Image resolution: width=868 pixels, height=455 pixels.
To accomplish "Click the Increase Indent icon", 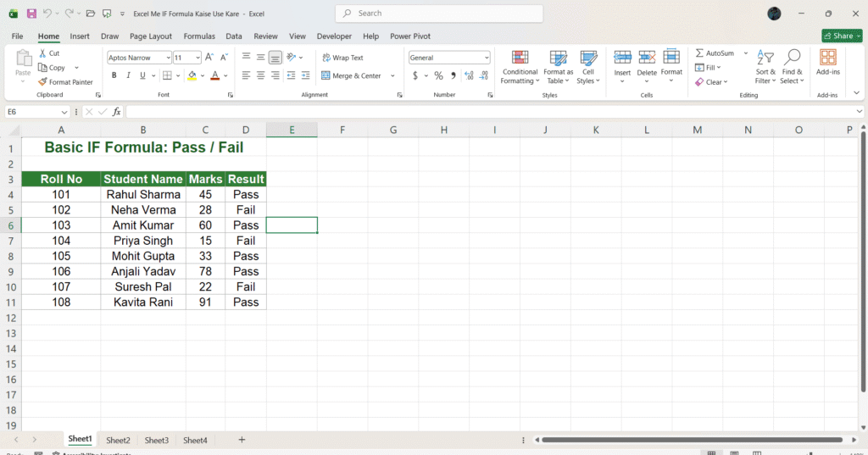I will (305, 75).
